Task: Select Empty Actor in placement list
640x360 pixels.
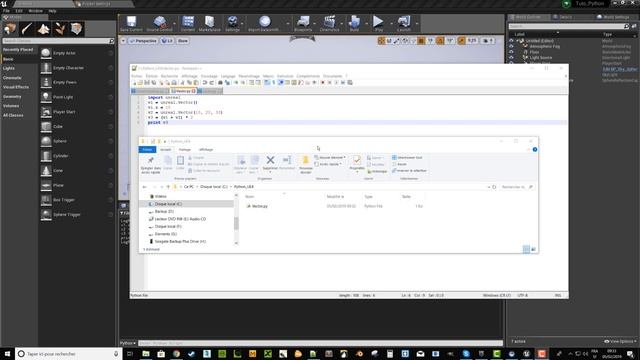Action: [77, 53]
